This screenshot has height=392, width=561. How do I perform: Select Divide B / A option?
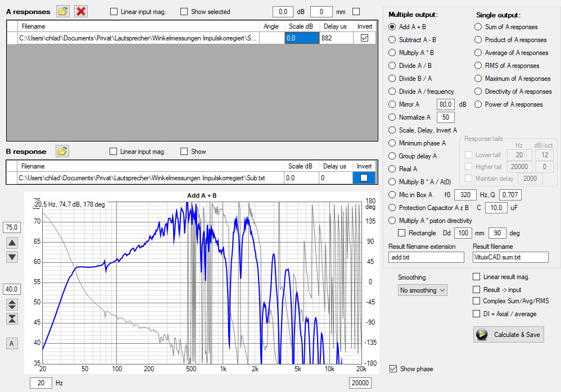tap(392, 78)
